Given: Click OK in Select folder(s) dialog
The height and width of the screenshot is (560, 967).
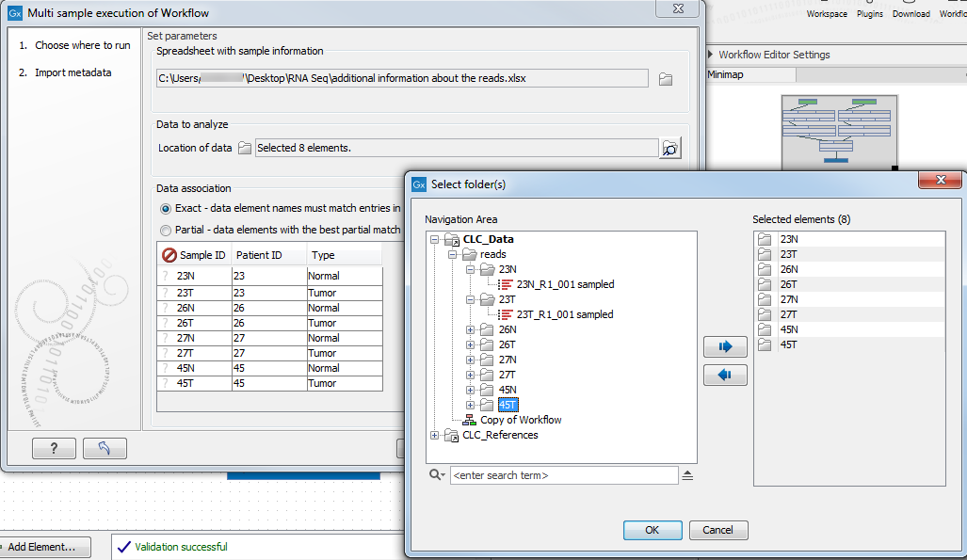Looking at the screenshot, I should 652,530.
